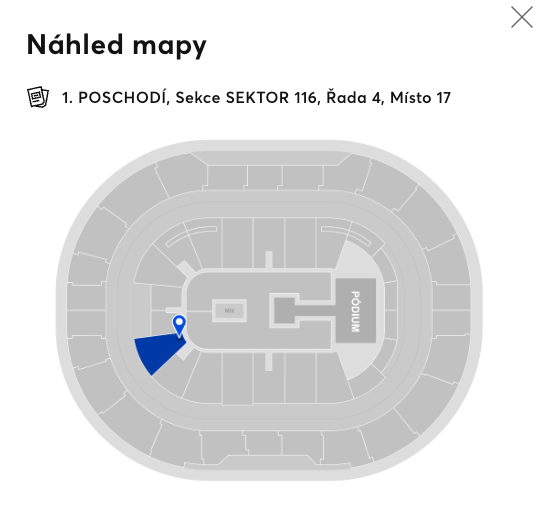541x514 pixels.
Task: Select the lower-tier section below the floor center
Action: click(x=269, y=378)
